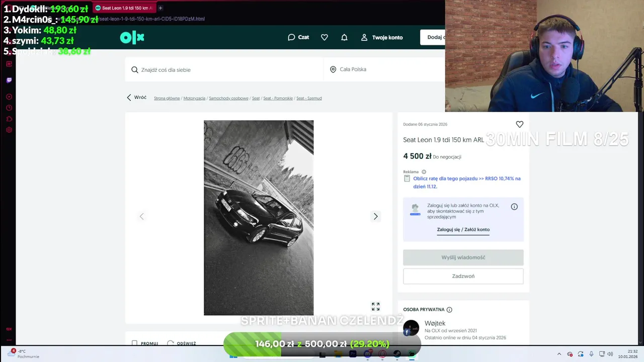Screen dimensions: 644x362
Task: Show previous photo in gallery
Action: pos(141,216)
